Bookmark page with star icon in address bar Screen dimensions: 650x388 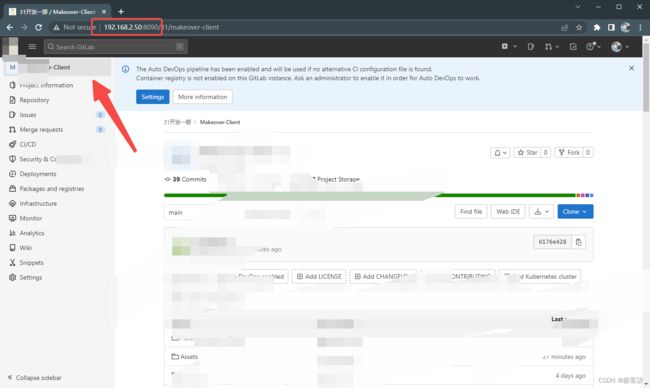coord(579,27)
